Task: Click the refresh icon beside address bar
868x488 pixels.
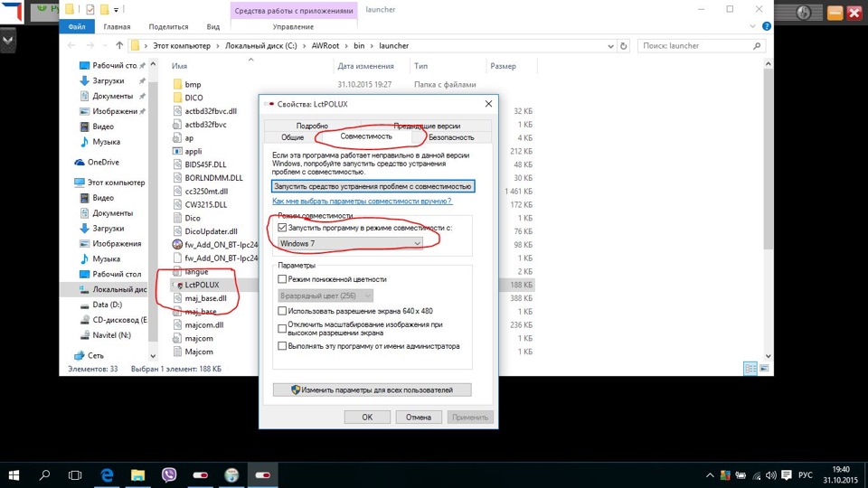Action: click(623, 46)
